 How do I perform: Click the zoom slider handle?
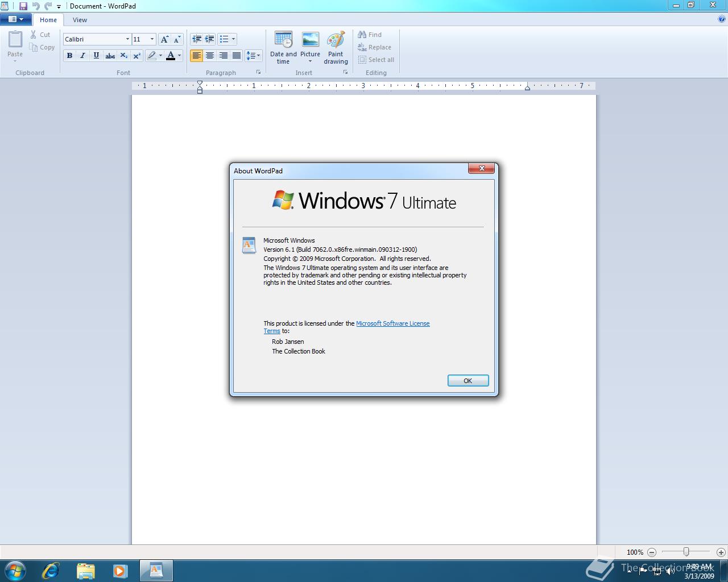tap(686, 552)
